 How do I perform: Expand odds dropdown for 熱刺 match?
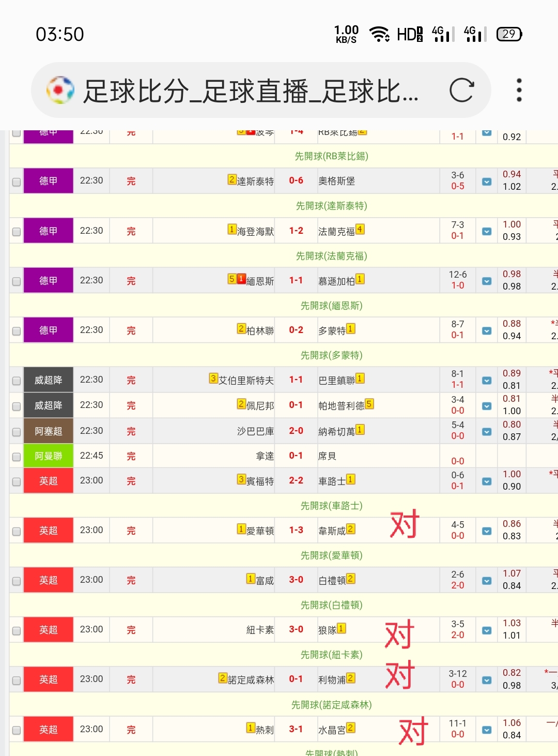coord(487,730)
